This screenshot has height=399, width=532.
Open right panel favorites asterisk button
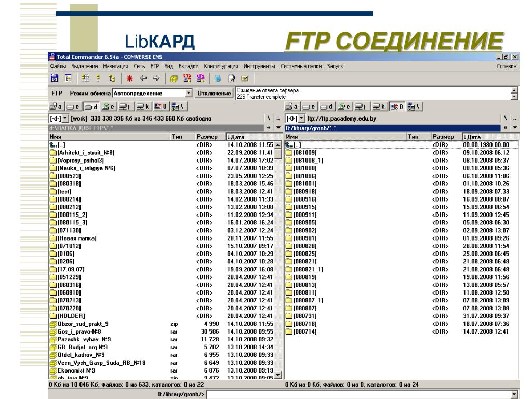click(505, 128)
